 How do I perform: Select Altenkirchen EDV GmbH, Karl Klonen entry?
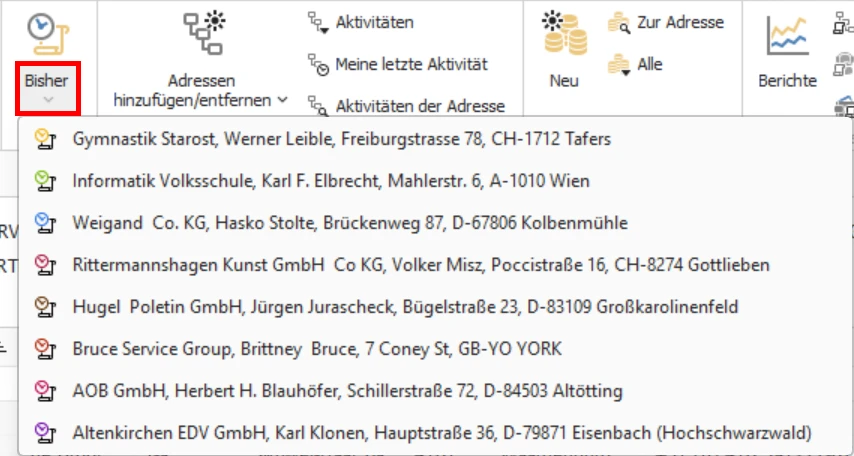click(x=435, y=433)
